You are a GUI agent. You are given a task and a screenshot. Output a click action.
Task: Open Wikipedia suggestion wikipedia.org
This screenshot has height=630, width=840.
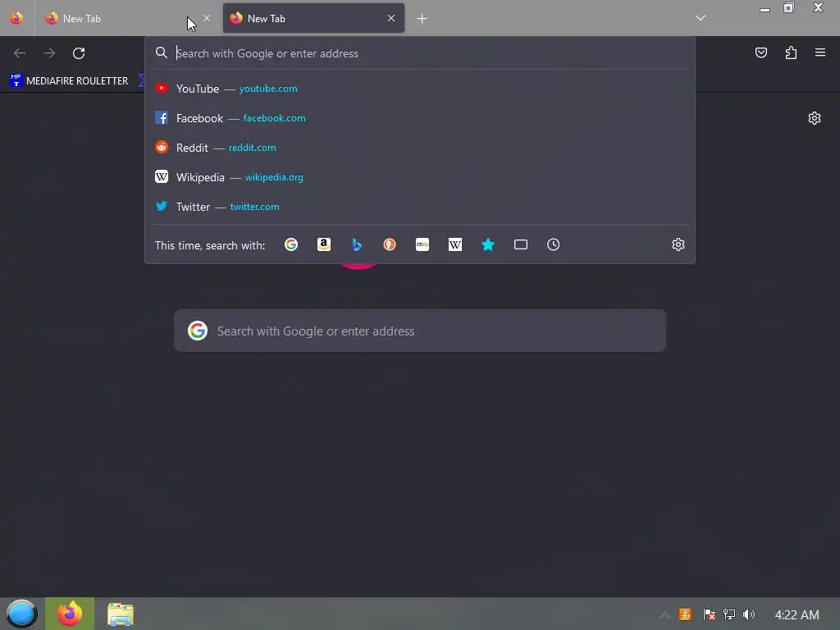click(x=420, y=177)
